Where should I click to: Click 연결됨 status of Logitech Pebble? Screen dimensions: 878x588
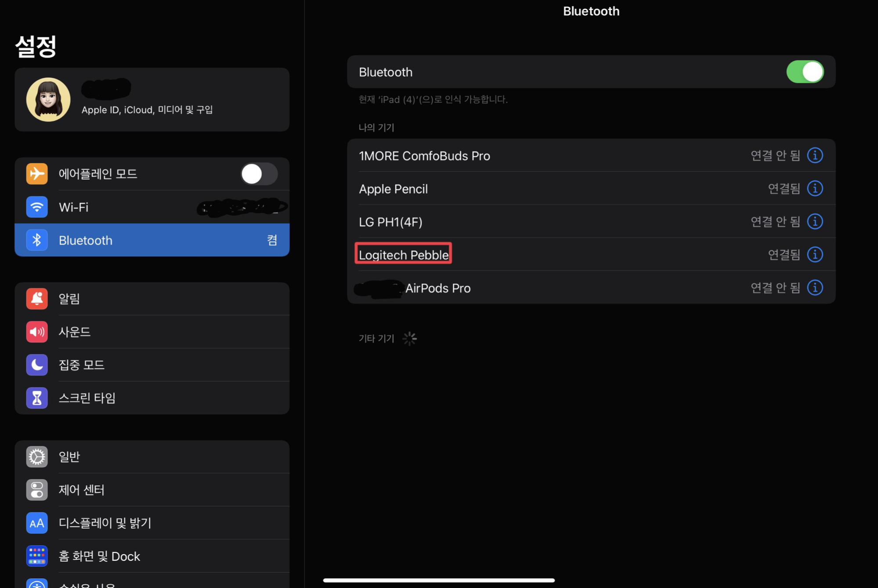[784, 255]
